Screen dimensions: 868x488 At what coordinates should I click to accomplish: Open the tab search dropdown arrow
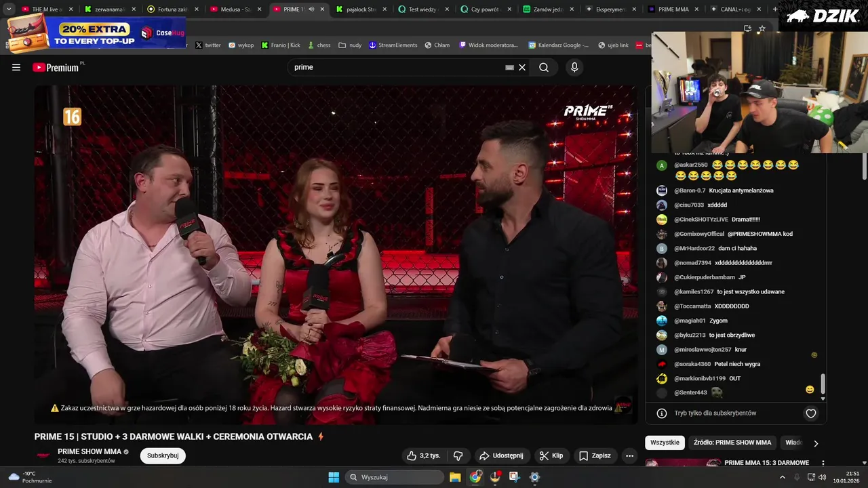point(9,9)
